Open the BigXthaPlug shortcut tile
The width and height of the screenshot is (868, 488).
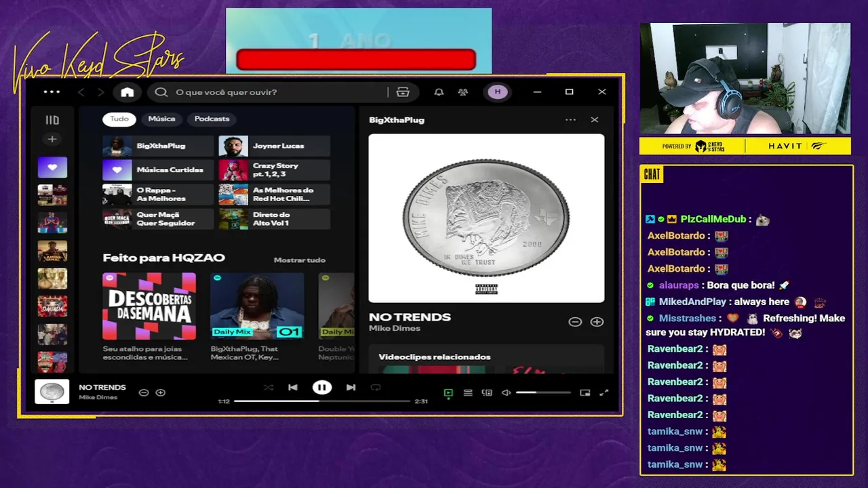[x=158, y=146]
